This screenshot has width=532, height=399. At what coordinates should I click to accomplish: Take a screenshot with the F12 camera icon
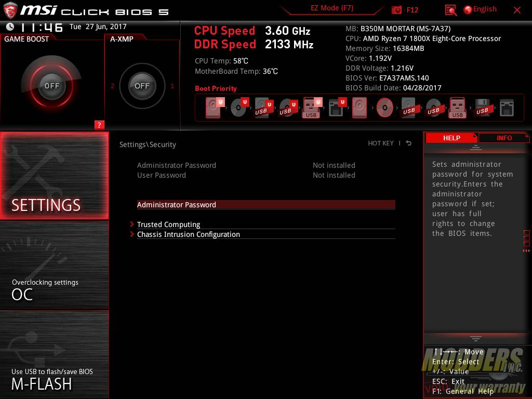(x=396, y=10)
